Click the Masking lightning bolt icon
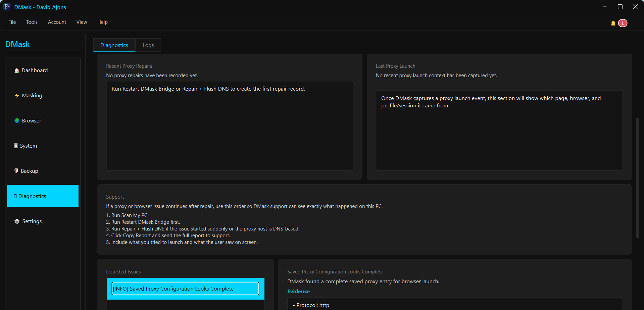This screenshot has height=310, width=644. point(17,96)
